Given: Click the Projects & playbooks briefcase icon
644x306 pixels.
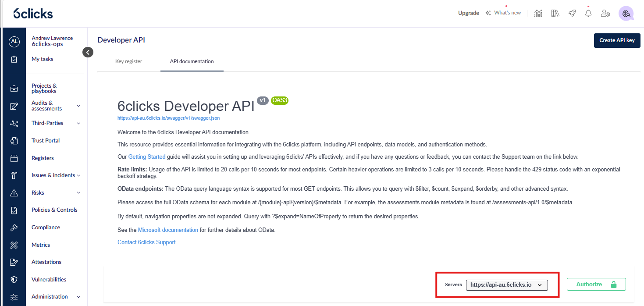Looking at the screenshot, I should click(14, 89).
